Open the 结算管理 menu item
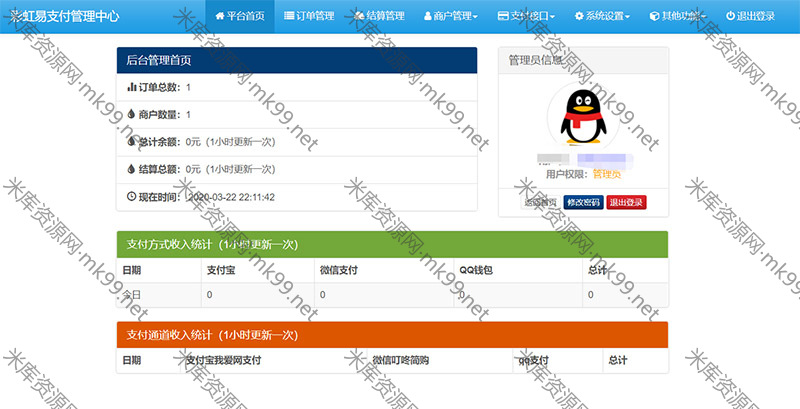This screenshot has height=409, width=800. point(379,16)
